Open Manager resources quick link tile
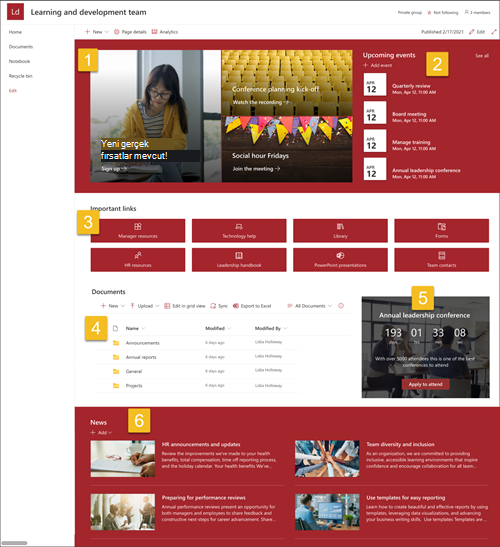The image size is (500, 547). pos(138,231)
